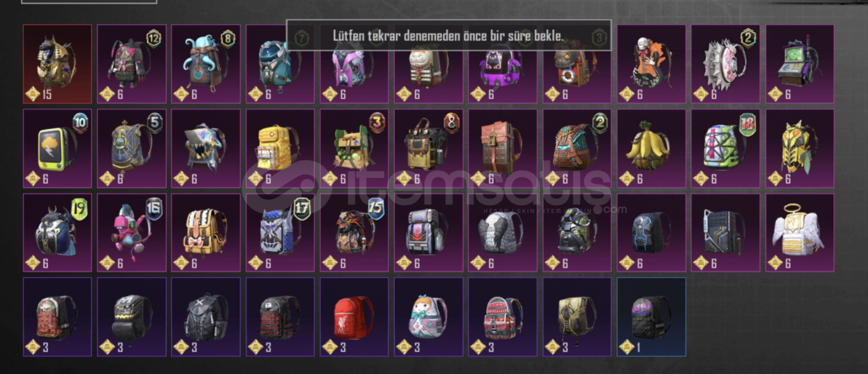Select the spiked sawblade backpack
Screen dimensions: 868x374
coord(725,64)
